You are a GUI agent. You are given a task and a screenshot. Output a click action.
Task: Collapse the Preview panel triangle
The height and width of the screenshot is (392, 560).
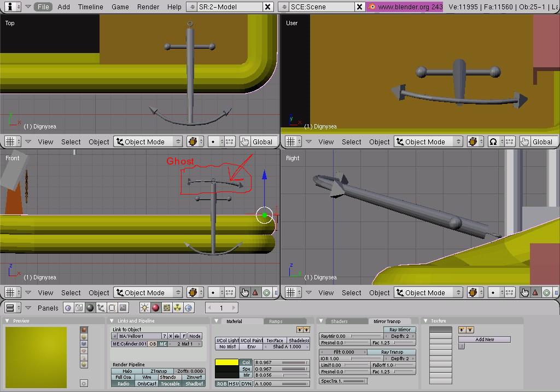pyautogui.click(x=7, y=321)
